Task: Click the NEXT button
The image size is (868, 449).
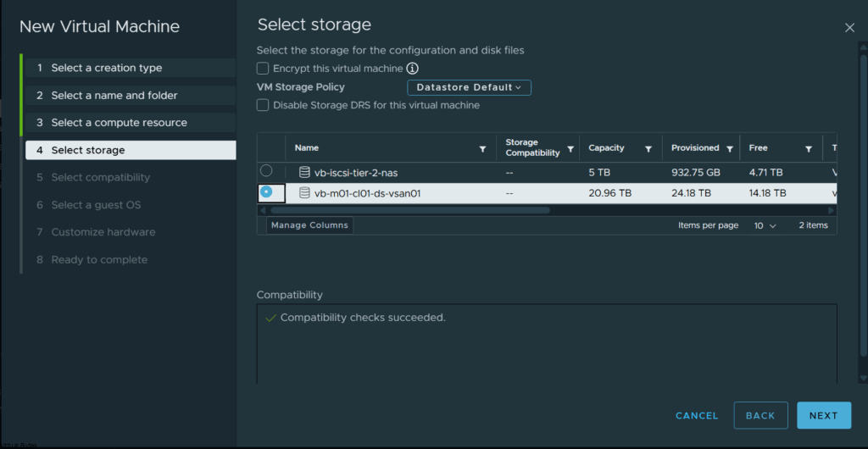Action: (824, 415)
